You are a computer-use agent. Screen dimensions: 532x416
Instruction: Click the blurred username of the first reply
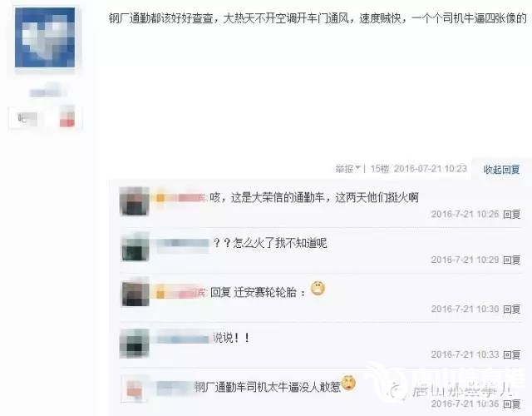tap(180, 197)
